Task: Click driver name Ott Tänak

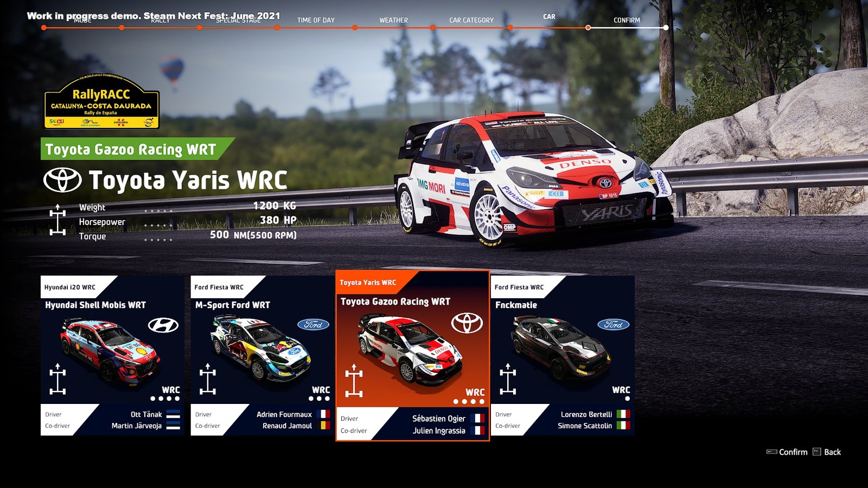Action: pos(146,414)
